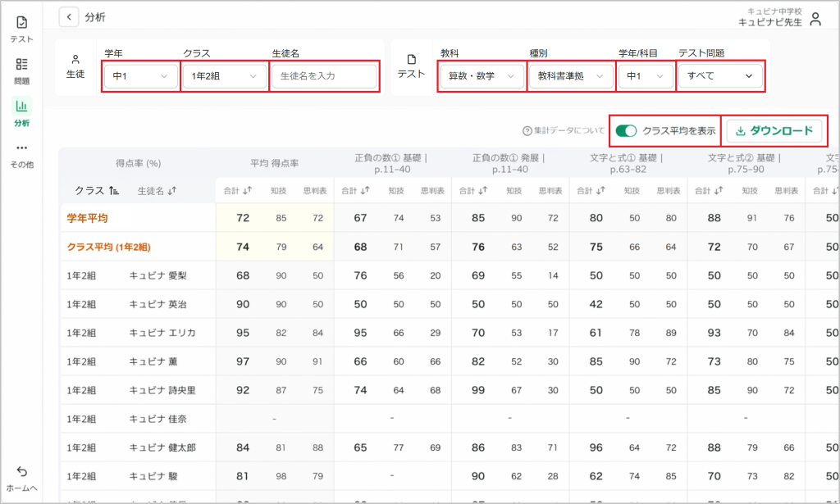
Task: Go back with the chevron button
Action: coord(69,17)
